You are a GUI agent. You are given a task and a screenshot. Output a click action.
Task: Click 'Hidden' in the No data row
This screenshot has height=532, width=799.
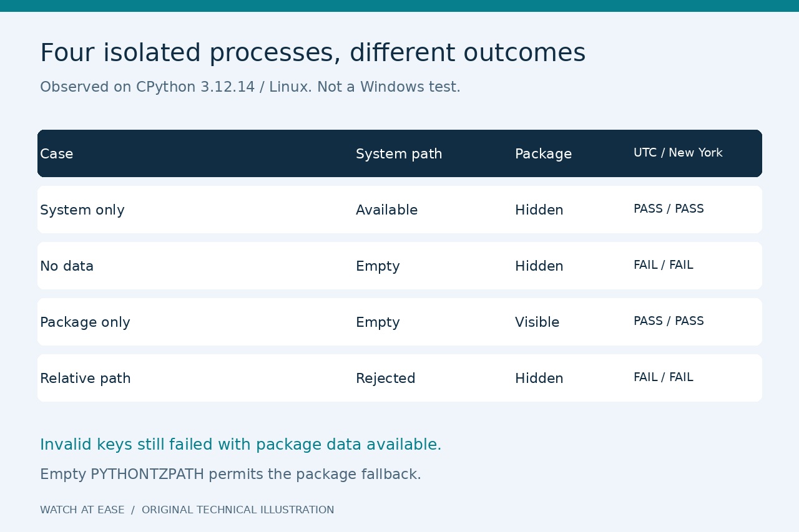[539, 266]
